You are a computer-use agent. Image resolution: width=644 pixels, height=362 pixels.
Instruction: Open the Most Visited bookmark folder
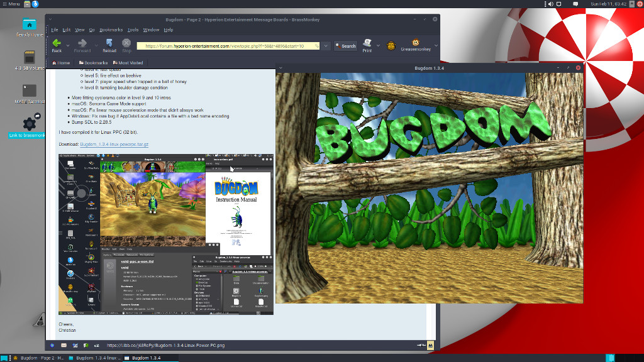(128, 63)
